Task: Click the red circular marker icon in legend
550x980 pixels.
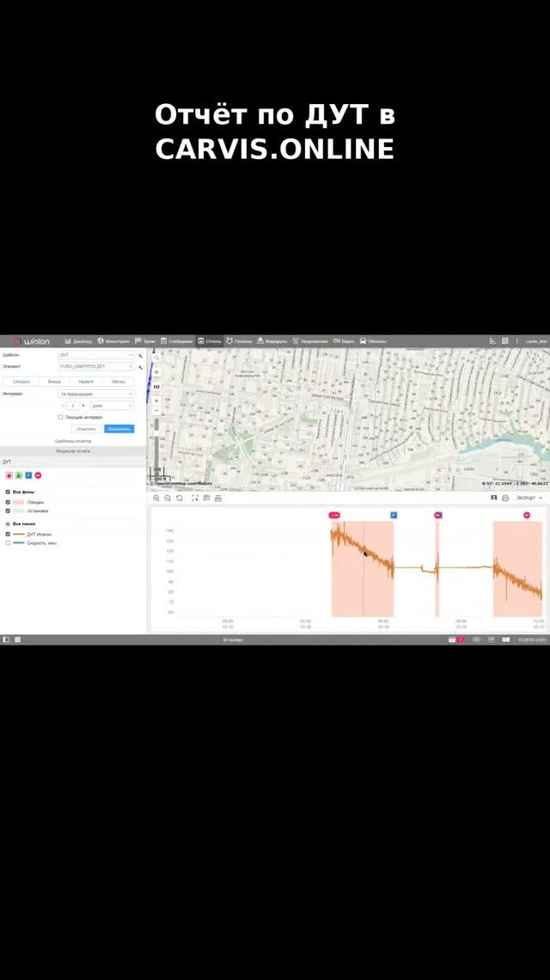Action: pyautogui.click(x=38, y=475)
